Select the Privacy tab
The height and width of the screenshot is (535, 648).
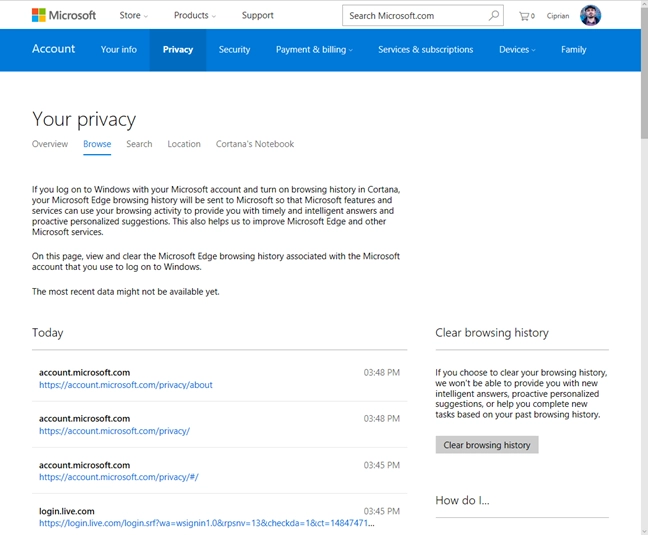click(178, 50)
